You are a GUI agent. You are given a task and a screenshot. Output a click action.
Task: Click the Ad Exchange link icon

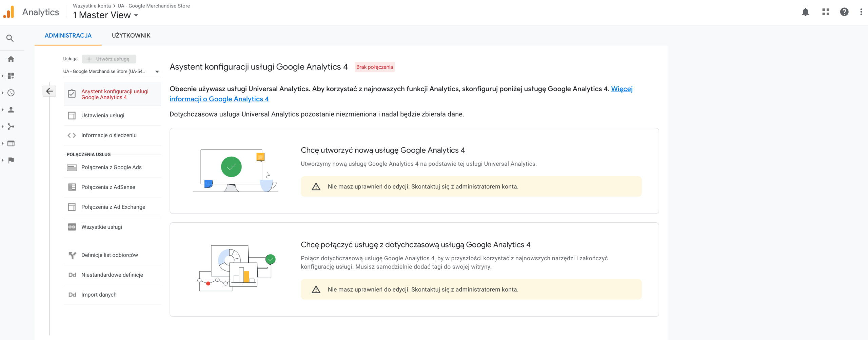tap(72, 207)
